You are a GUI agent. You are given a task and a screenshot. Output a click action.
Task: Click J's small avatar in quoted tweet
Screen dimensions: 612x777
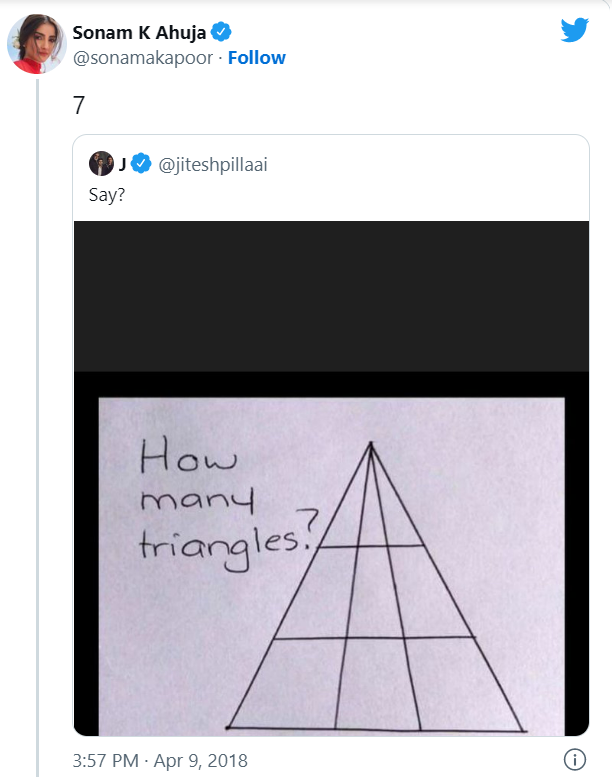point(100,163)
